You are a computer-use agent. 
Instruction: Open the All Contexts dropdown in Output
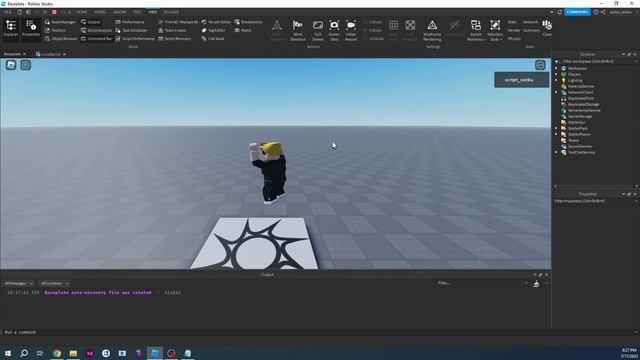55,283
